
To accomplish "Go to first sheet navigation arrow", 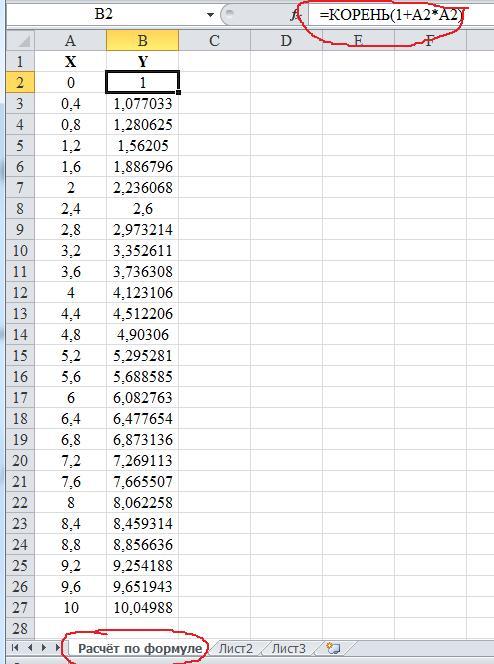I will 15,647.
